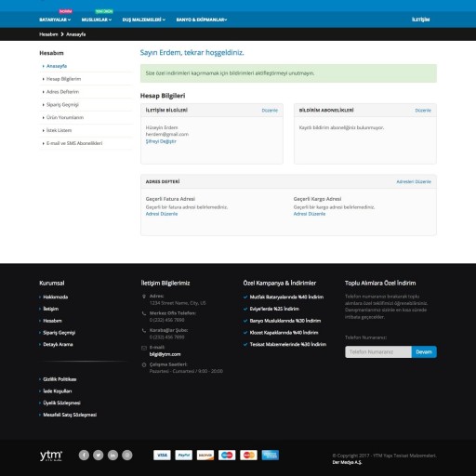This screenshot has height=476, width=476.
Task: Click the bilgi@ytm.com email address
Action: click(x=165, y=354)
